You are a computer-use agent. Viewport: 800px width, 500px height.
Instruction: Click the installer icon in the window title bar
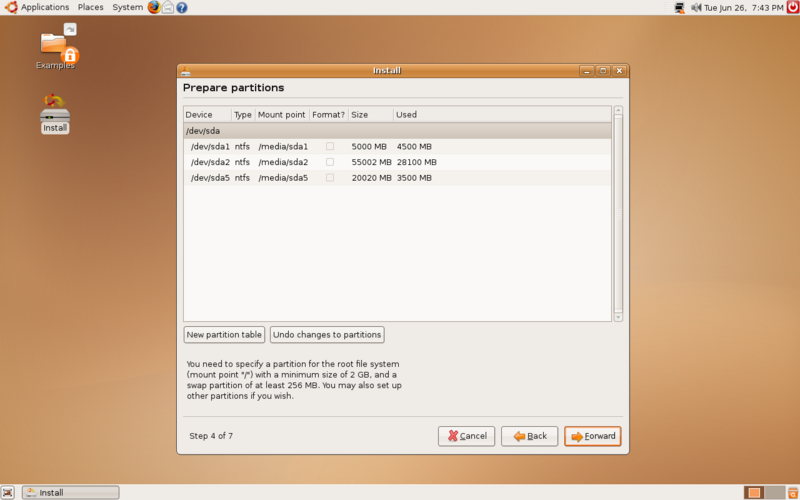point(186,71)
